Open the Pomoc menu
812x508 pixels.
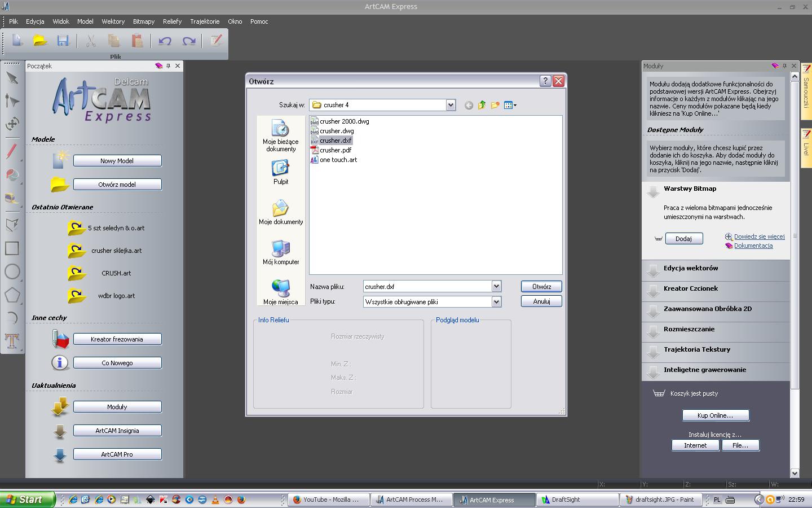(259, 21)
